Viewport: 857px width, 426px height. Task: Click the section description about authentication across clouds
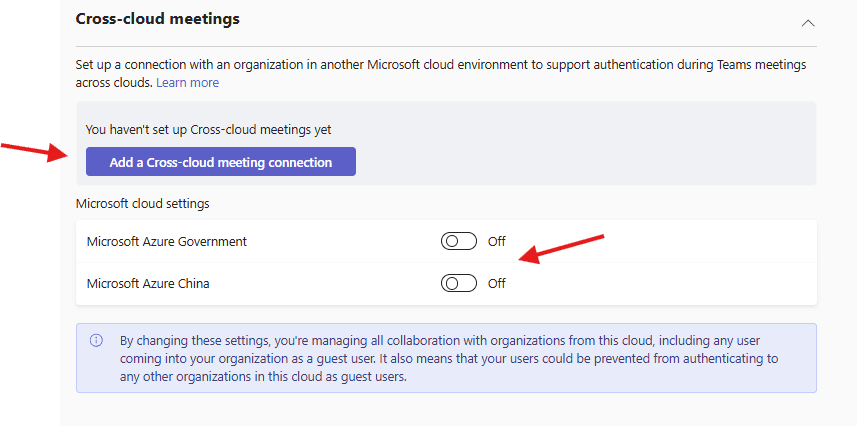coord(440,65)
